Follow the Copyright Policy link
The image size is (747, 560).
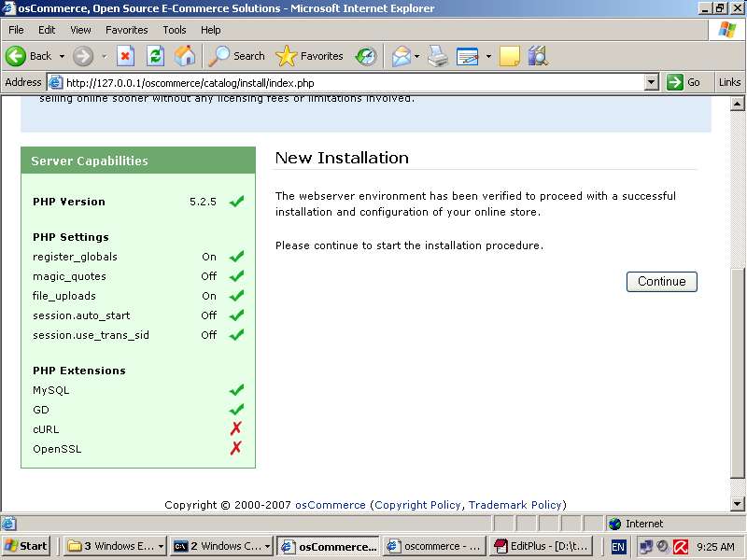[417, 505]
